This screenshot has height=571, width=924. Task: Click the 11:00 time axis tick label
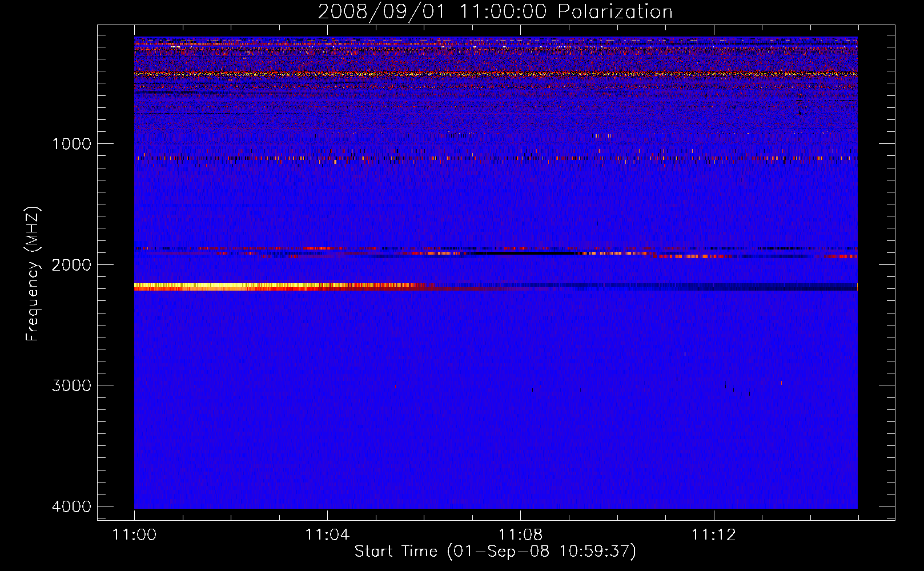click(x=134, y=535)
